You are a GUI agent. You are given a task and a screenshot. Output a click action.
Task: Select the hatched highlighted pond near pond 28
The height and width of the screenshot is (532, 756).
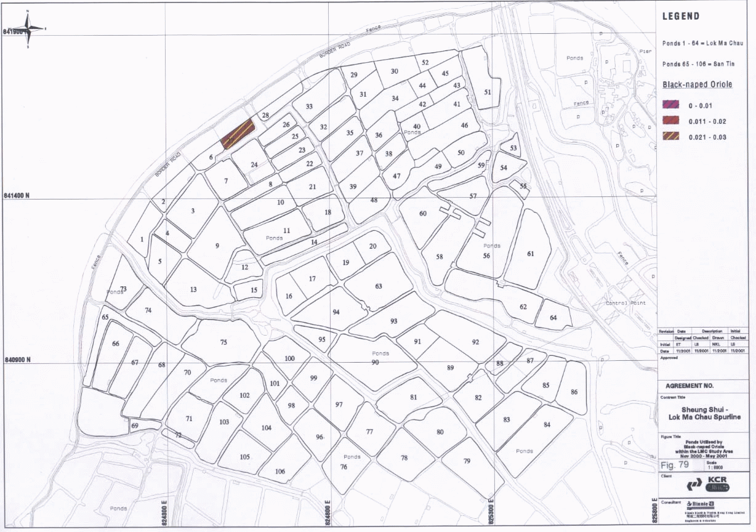click(x=237, y=134)
